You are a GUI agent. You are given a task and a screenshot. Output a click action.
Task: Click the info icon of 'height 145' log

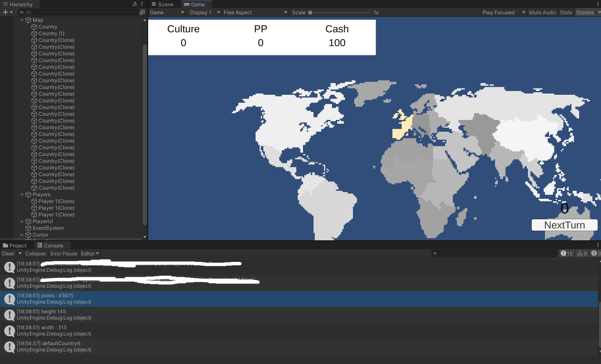(x=9, y=315)
